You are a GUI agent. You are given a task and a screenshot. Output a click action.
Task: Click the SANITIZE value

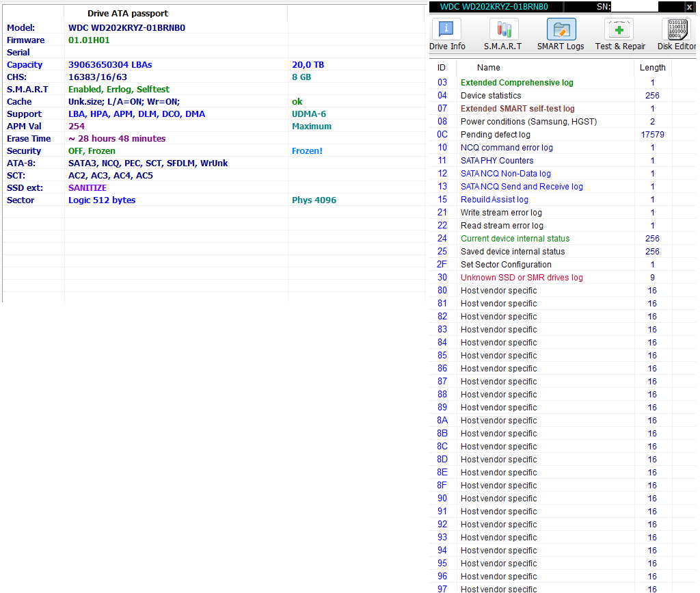coord(87,188)
